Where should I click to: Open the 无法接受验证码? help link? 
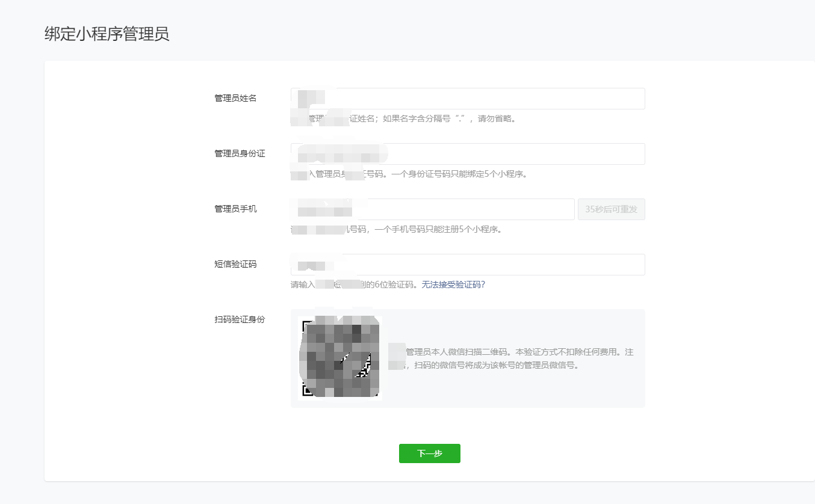point(453,284)
